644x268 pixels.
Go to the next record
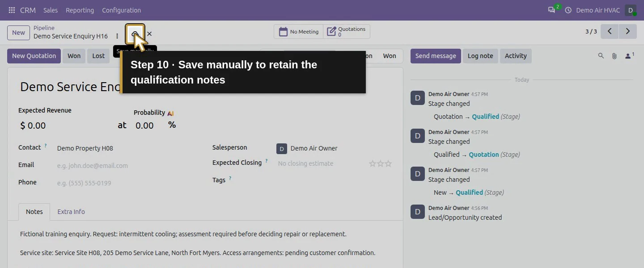[628, 31]
